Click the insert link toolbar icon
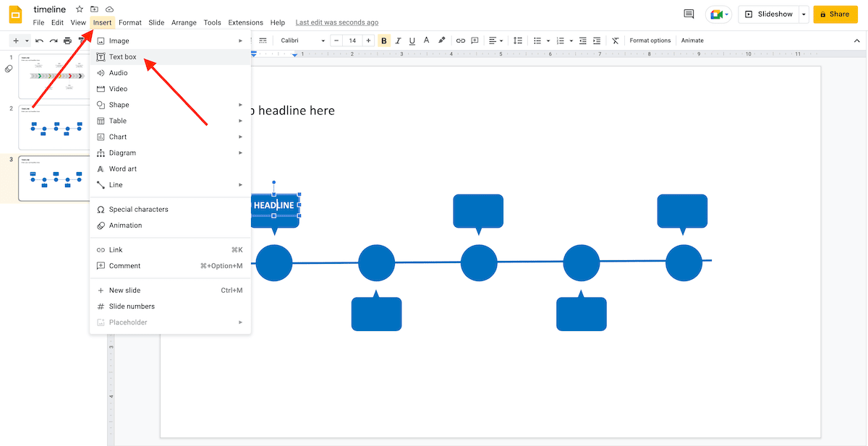Viewport: 868px width, 446px height. click(x=460, y=40)
